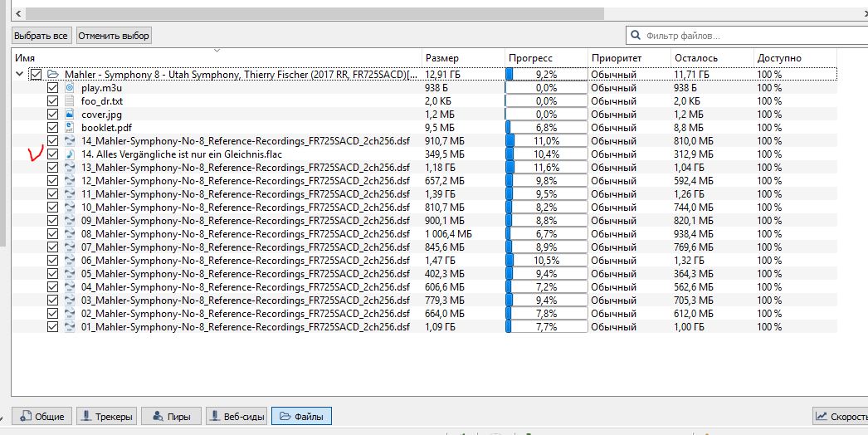Click file icon of 01_Mahler dsf track
Viewport: 868px width, 435px height.
(x=69, y=327)
